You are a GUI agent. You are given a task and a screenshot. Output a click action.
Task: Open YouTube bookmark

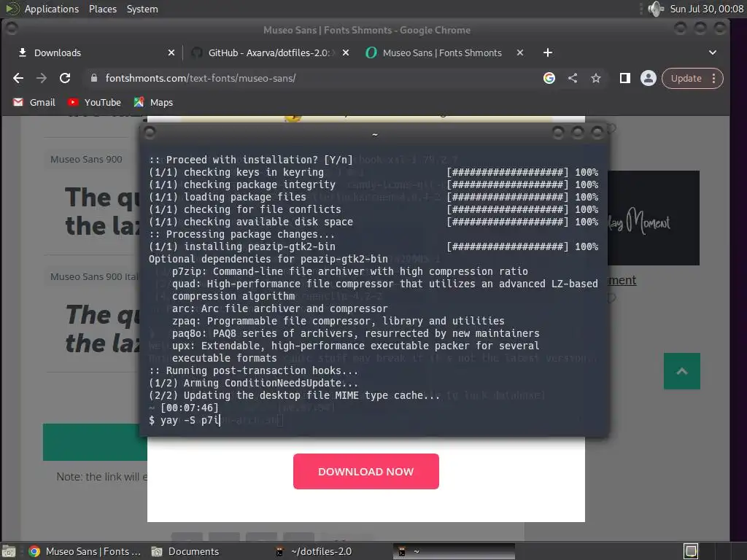tap(94, 102)
